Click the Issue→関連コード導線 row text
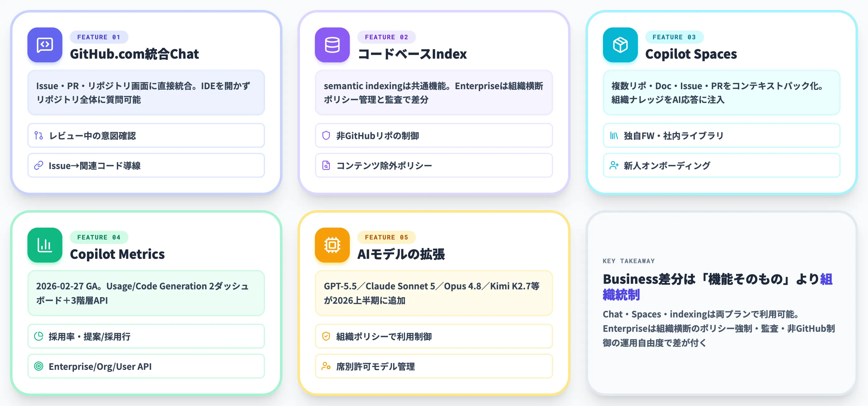Image resolution: width=868 pixels, height=406 pixels. [x=95, y=166]
